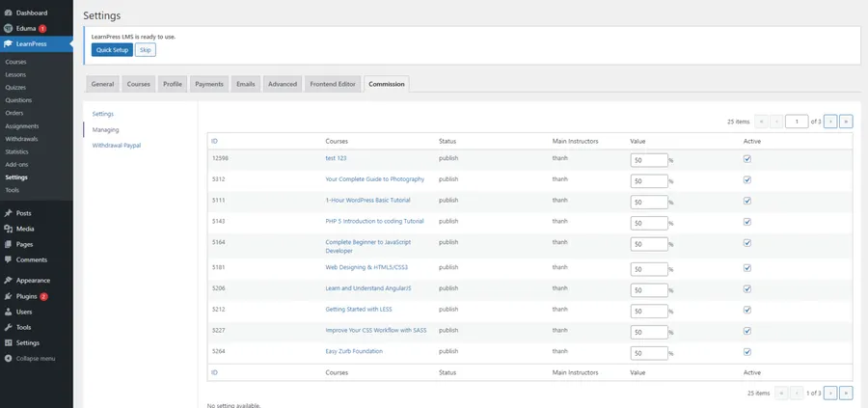Click the Users person icon

8,312
